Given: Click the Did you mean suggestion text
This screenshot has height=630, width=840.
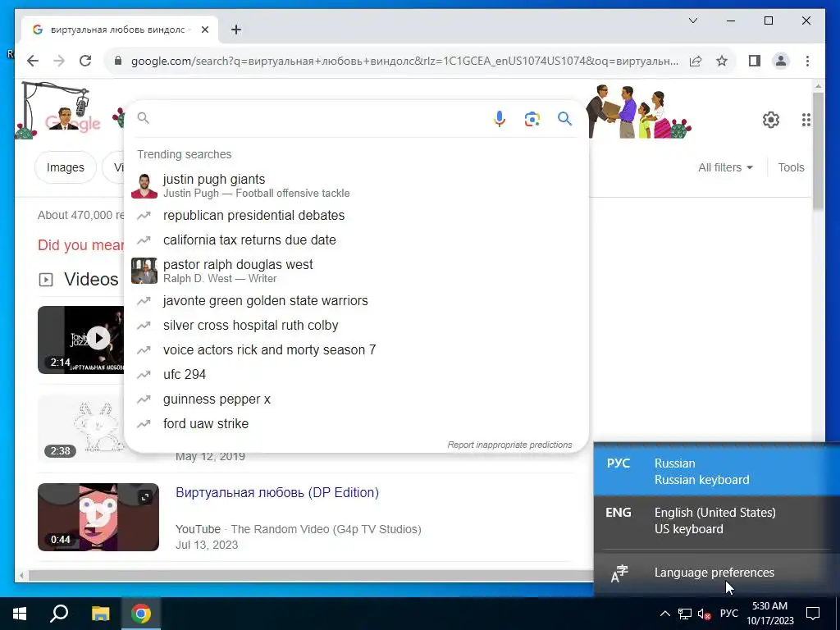Looking at the screenshot, I should tap(80, 244).
